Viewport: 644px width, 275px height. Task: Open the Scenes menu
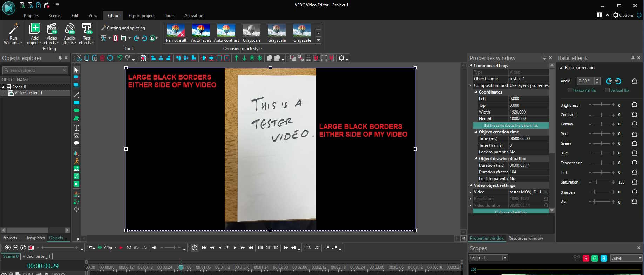tap(55, 16)
